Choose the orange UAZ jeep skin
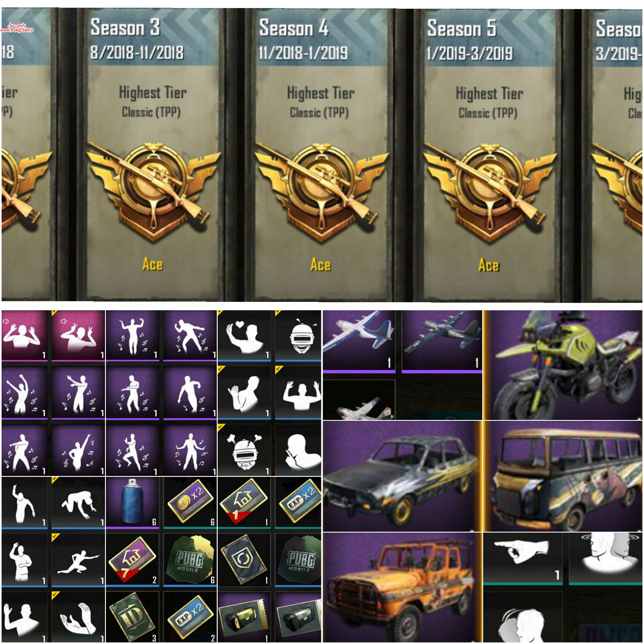 pos(402,588)
